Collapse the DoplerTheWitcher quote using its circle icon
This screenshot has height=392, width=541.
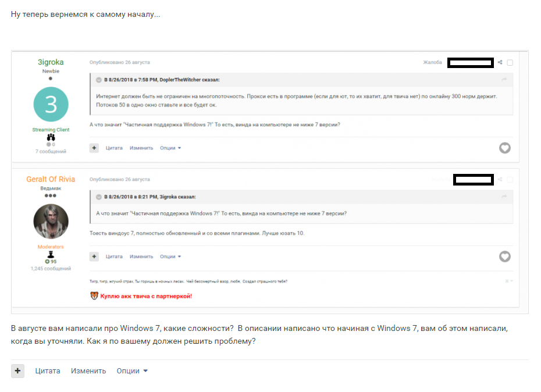point(99,80)
